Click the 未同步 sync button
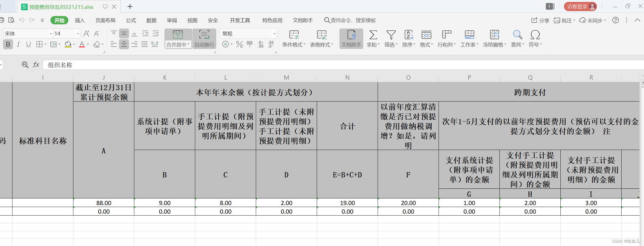This screenshot has height=246, width=644. (593, 20)
